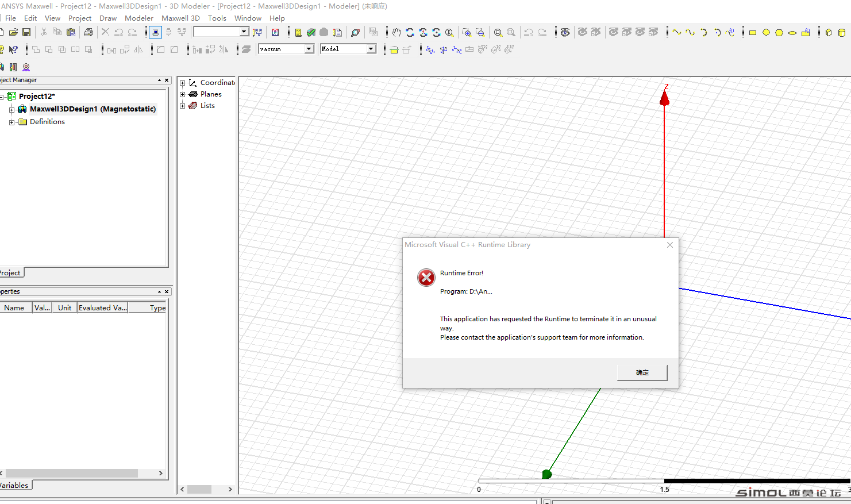
Task: Click the model tree horizontal scrollbar thumb
Action: point(199,490)
